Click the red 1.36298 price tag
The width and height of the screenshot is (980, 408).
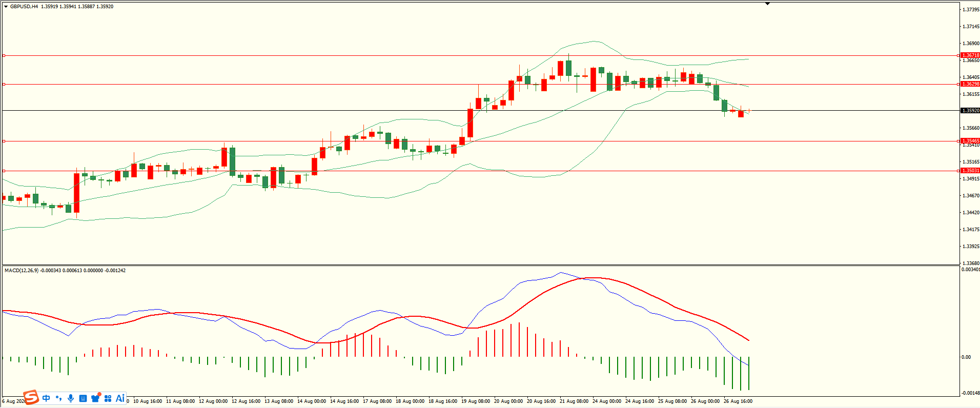click(970, 84)
